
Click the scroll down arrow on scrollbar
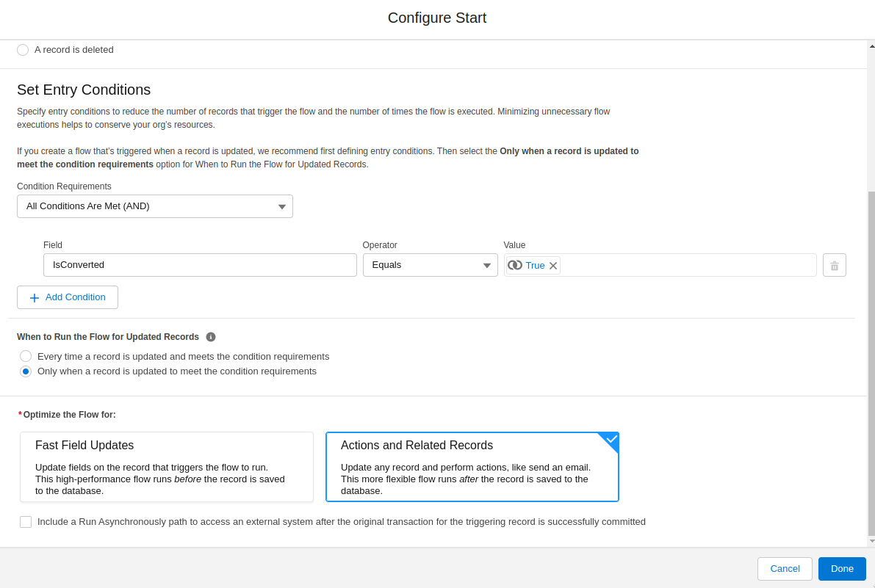[x=871, y=541]
